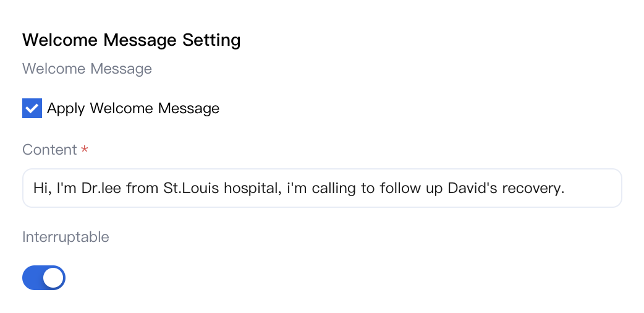Click the gray 'Welcome Message' subtitle
Viewport: 644px width, 313px height.
[x=87, y=69]
